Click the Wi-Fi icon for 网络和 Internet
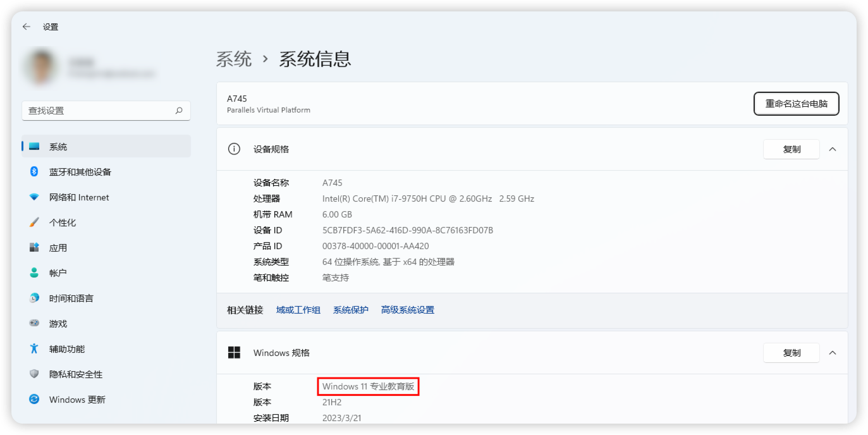Image resolution: width=868 pixels, height=435 pixels. click(34, 197)
